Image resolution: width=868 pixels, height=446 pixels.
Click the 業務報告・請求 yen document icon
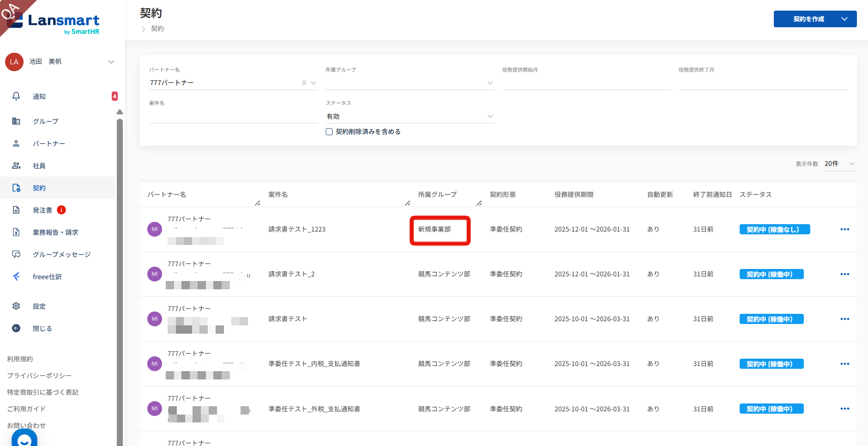[x=16, y=232]
